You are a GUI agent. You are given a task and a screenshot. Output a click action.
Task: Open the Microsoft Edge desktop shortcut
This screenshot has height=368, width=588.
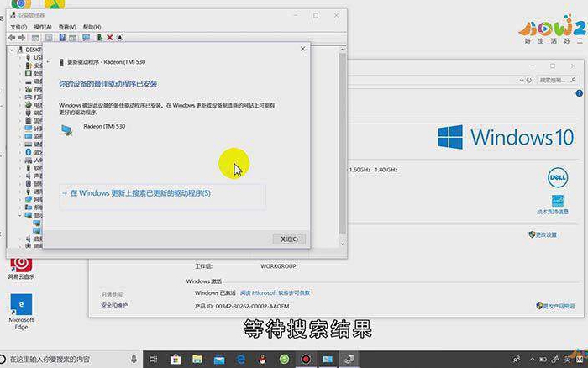point(21,312)
